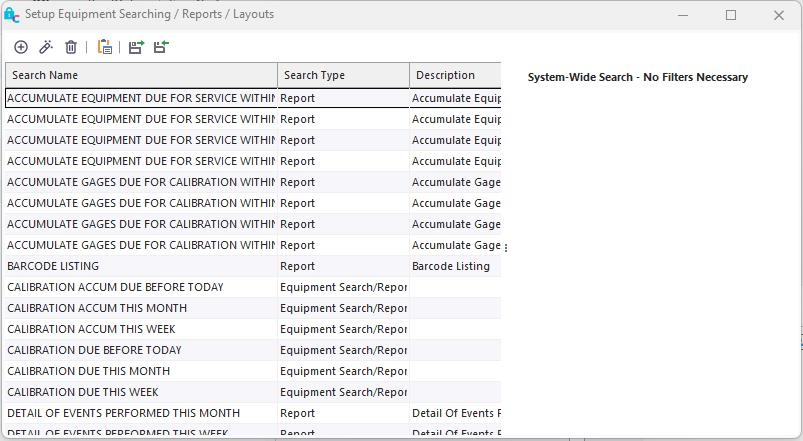This screenshot has width=803, height=441.
Task: Sort by the Search Name column header
Action: tap(141, 75)
